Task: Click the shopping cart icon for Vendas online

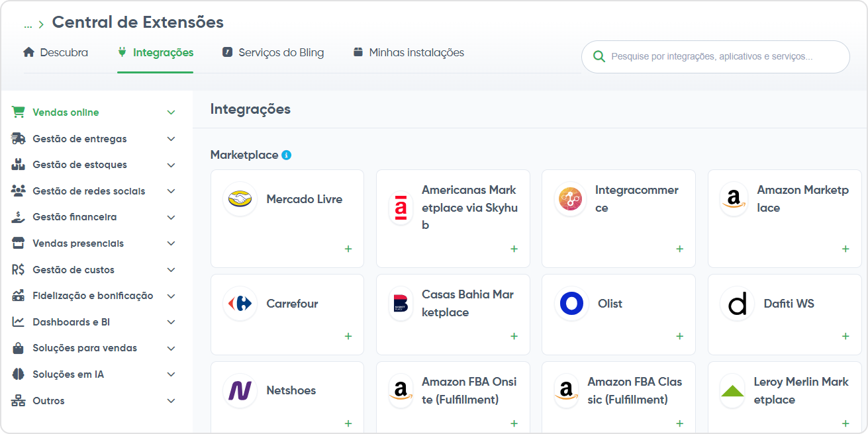Action: click(18, 112)
